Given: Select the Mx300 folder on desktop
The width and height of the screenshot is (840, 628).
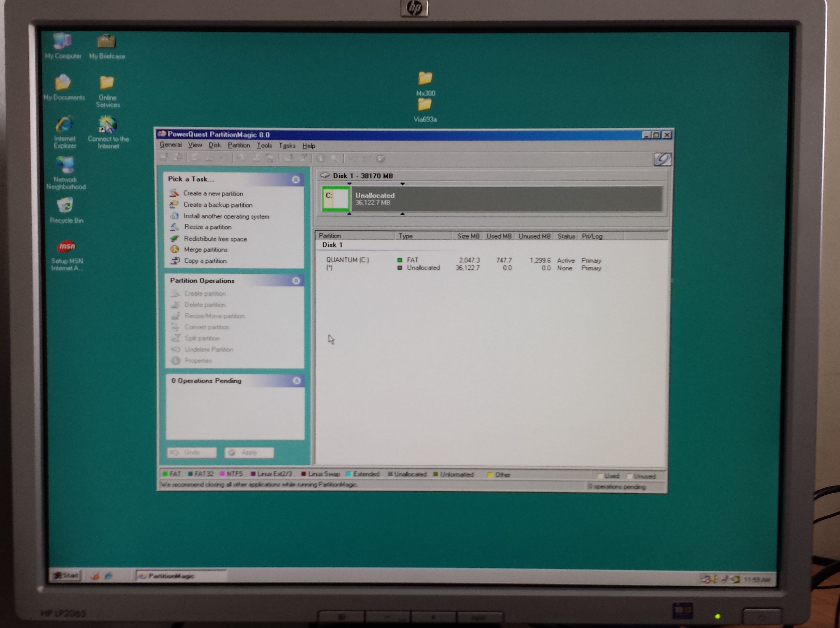Looking at the screenshot, I should (x=425, y=84).
